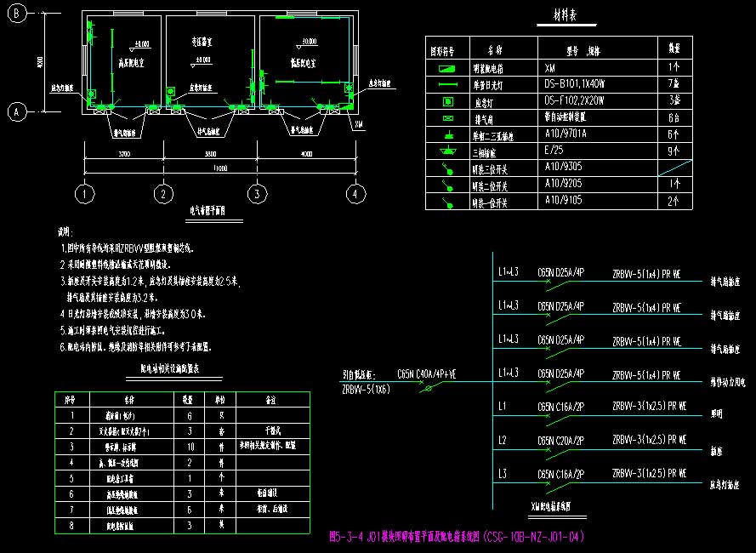Click the sequence number "8" in the facilities table
756x553 pixels.
71,525
